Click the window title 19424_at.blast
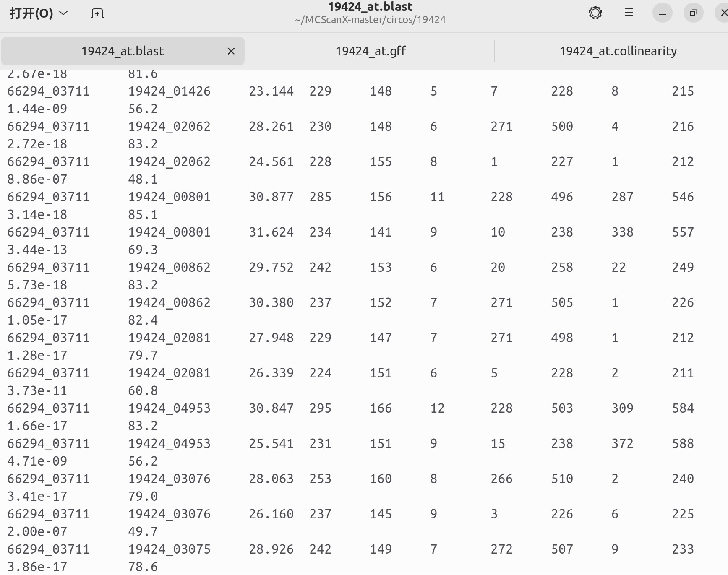 coord(370,7)
